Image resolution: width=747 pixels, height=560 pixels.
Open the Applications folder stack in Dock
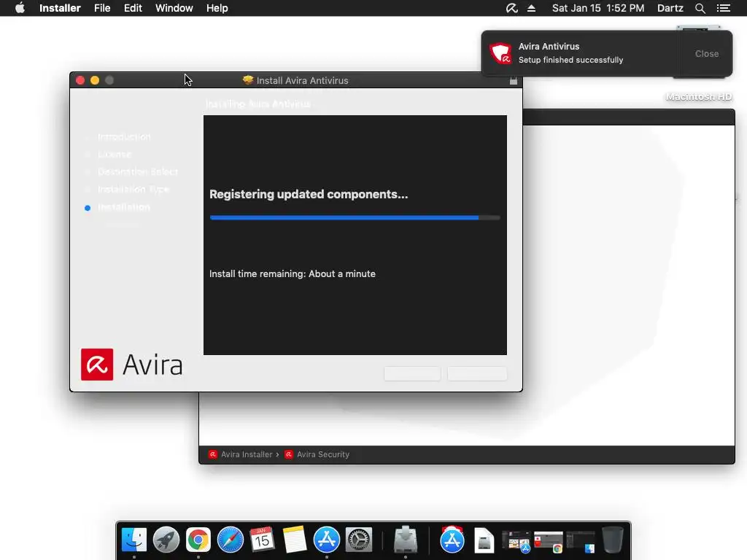pos(452,539)
